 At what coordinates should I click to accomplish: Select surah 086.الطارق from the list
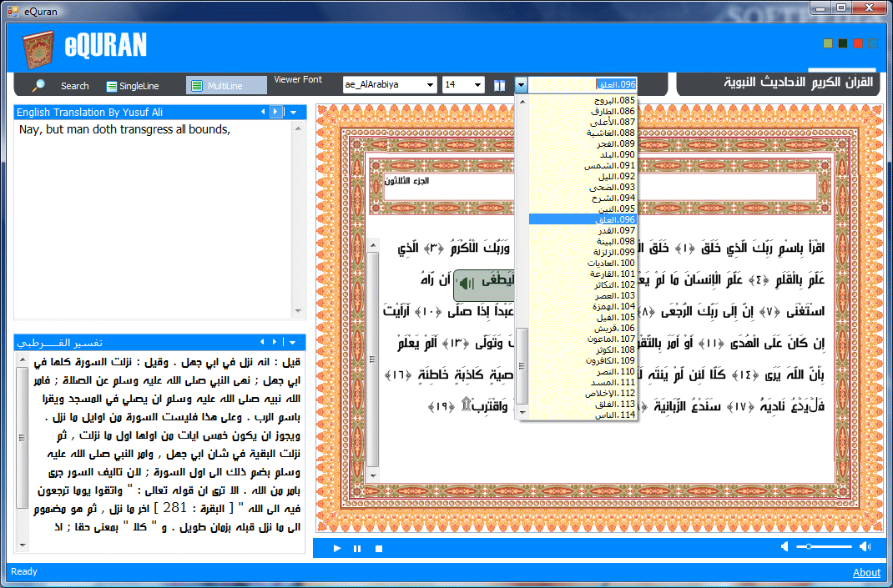click(583, 111)
